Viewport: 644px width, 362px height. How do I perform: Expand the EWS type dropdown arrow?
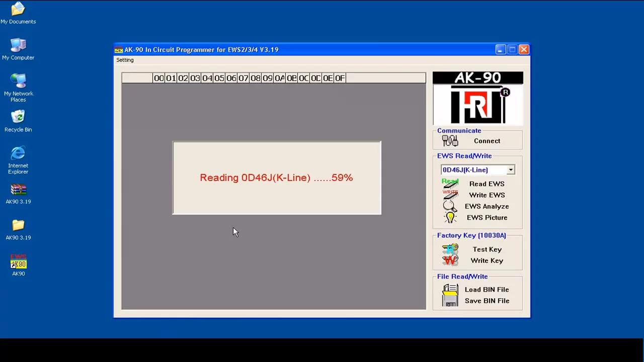click(x=511, y=170)
